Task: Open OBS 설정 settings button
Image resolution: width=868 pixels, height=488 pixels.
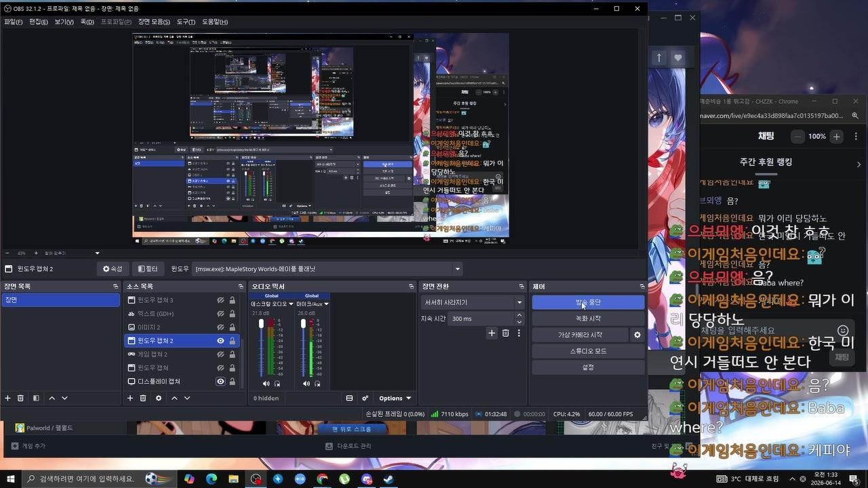Action: [588, 367]
